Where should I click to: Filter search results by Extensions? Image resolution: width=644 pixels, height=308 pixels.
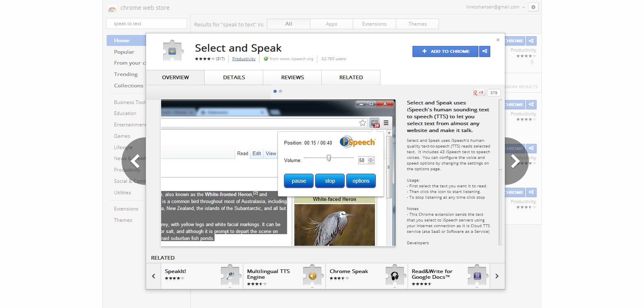click(x=374, y=24)
